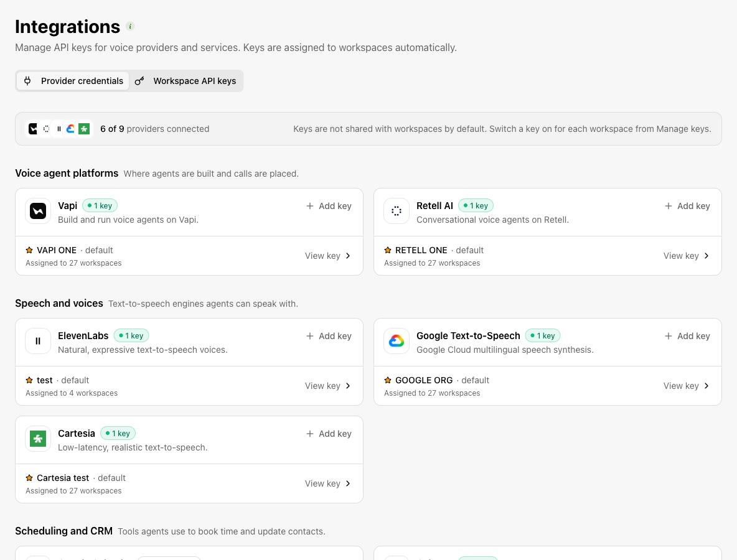This screenshot has height=560, width=737.
Task: Click the ElevenLabs provider name
Action: pyautogui.click(x=83, y=335)
